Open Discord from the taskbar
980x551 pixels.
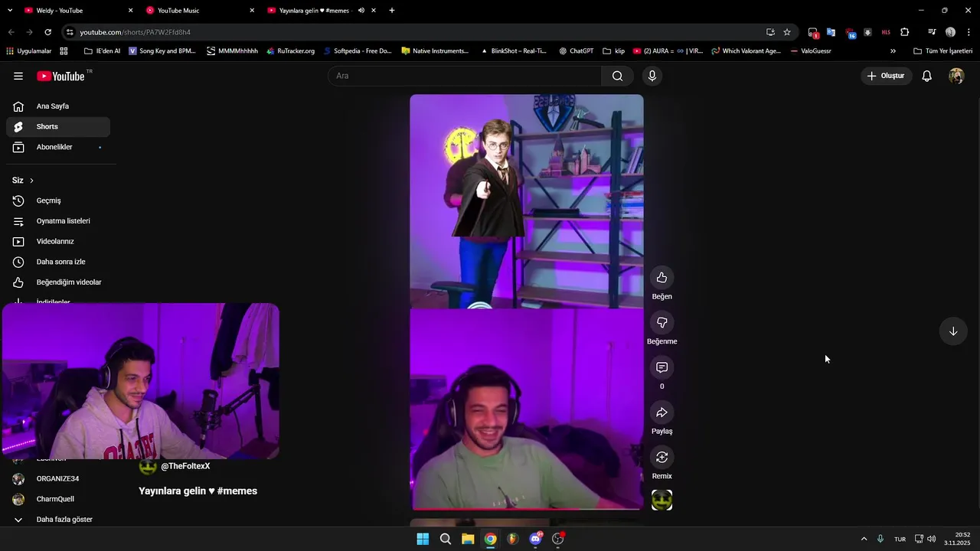point(535,539)
